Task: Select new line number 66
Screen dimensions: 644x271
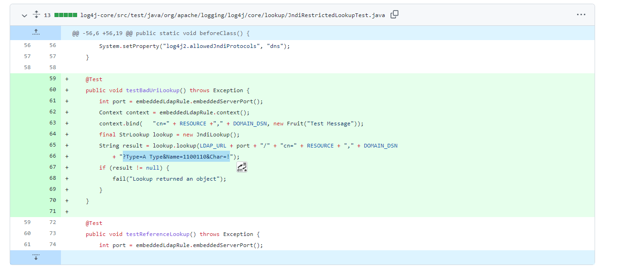Action: 52,156
